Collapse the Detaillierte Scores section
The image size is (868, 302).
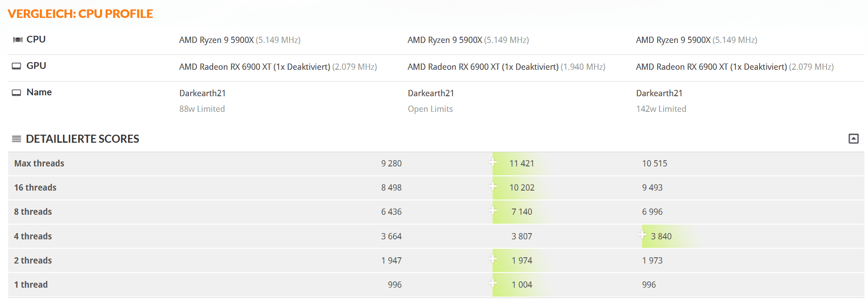[x=853, y=139]
